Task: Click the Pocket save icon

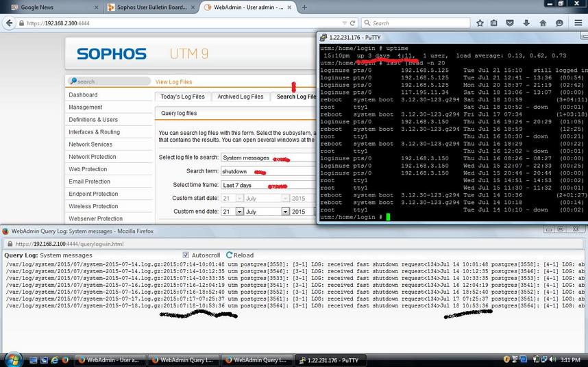Action: coord(510,23)
